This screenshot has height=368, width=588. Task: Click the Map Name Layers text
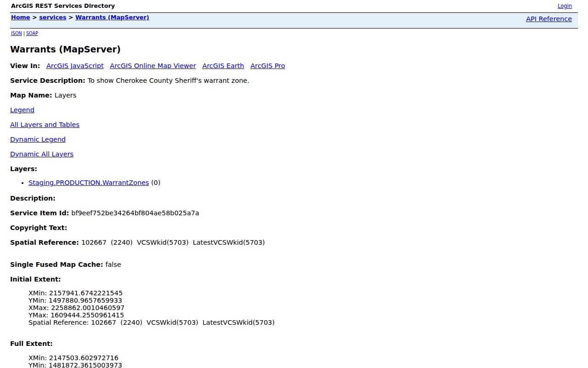[65, 95]
